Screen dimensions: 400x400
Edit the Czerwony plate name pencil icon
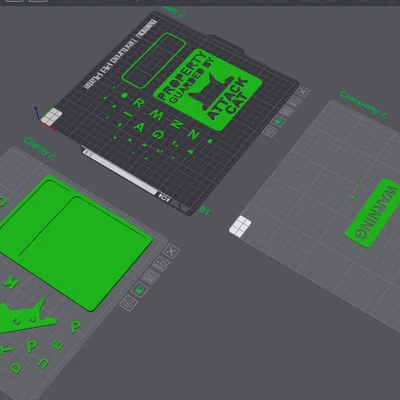(x=383, y=115)
